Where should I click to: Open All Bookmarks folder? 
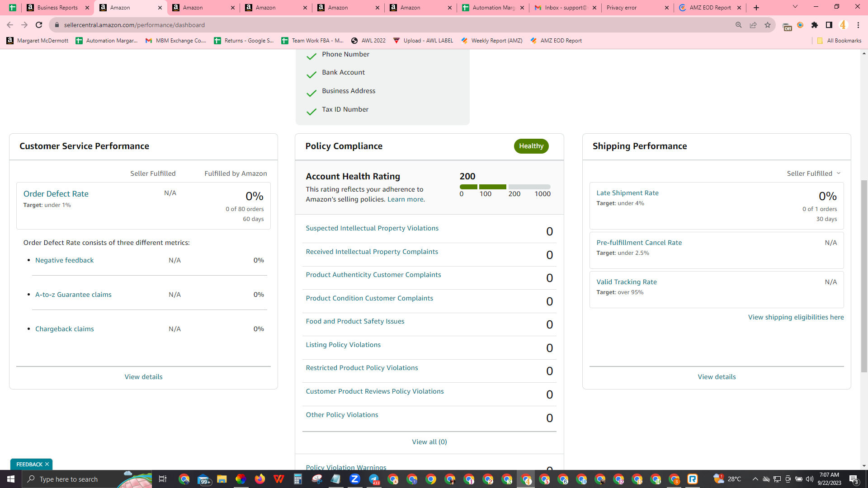[x=839, y=41]
